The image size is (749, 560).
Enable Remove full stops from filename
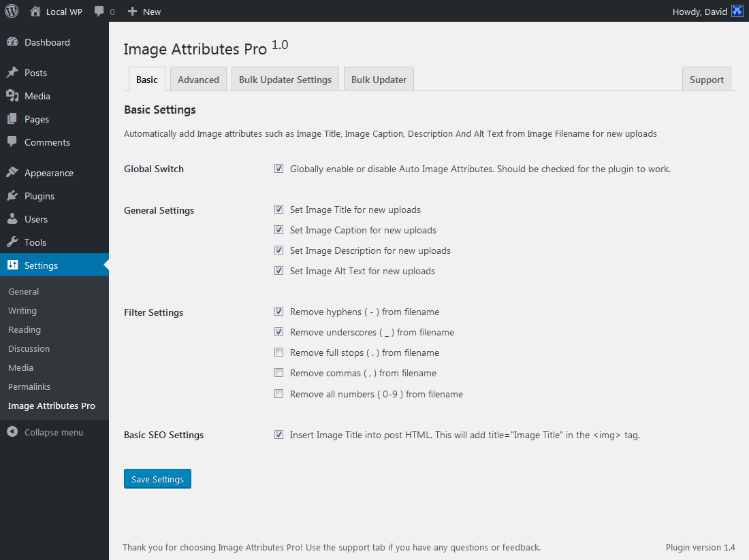(x=278, y=352)
